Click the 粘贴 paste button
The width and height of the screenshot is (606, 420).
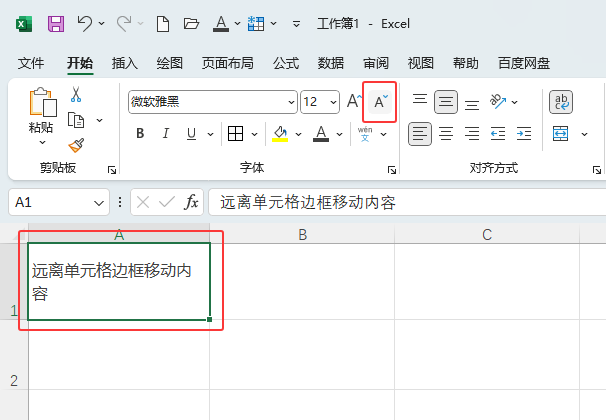click(x=42, y=110)
